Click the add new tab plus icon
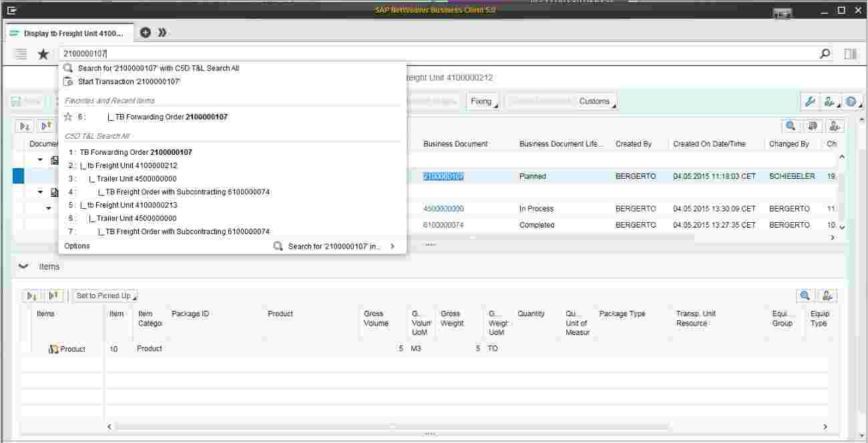This screenshot has height=443, width=868. coord(146,33)
